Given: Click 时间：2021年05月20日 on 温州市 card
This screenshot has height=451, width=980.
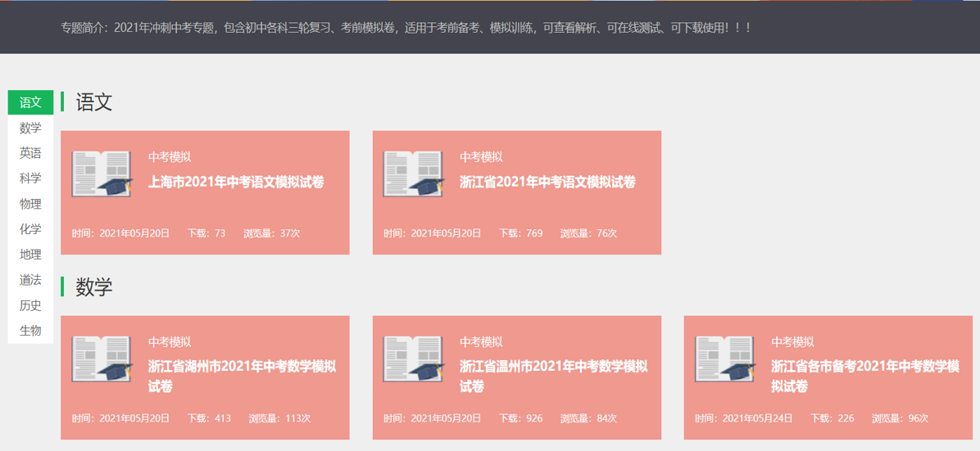Looking at the screenshot, I should (433, 418).
